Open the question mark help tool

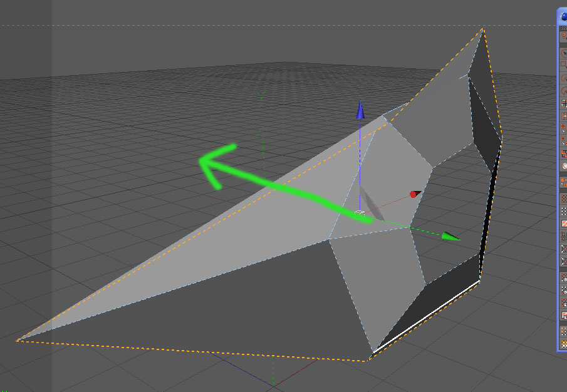[564, 36]
